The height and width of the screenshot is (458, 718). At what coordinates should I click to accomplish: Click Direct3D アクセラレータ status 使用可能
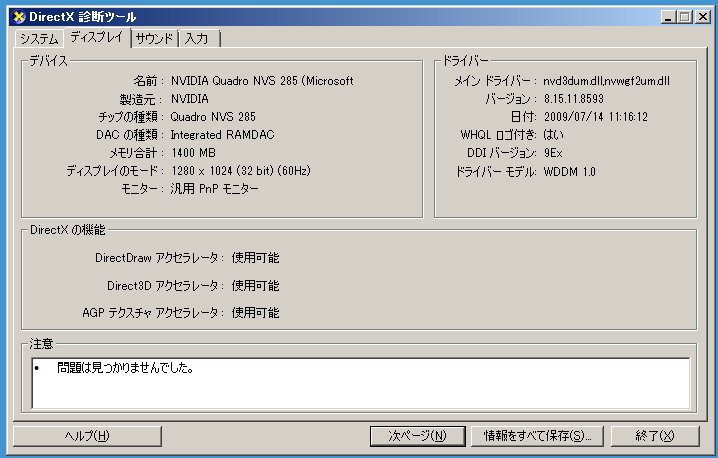256,286
